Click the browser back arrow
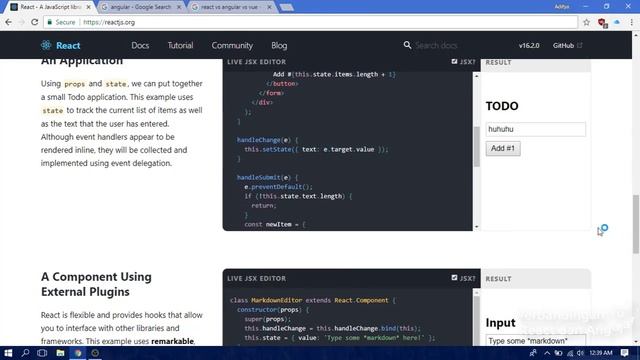 pos(9,22)
